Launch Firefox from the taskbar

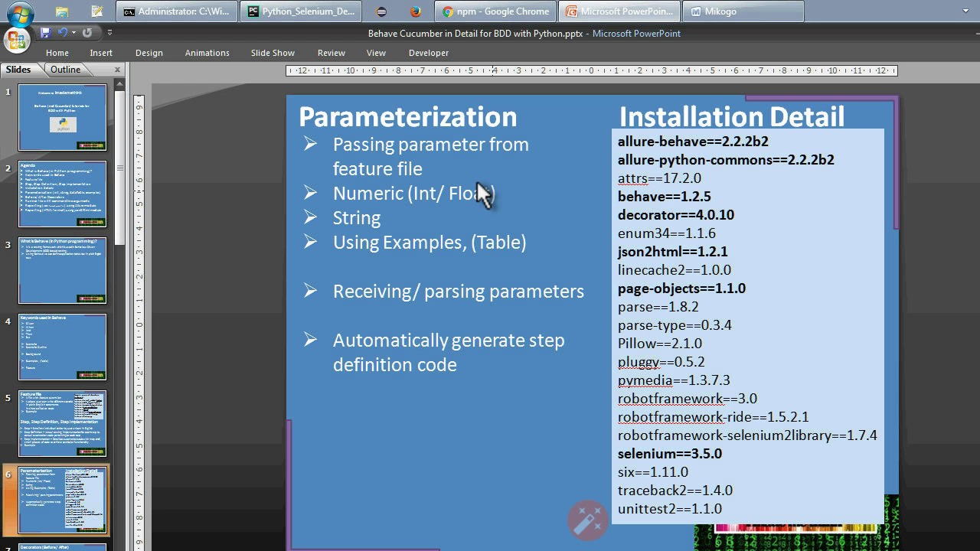click(416, 11)
